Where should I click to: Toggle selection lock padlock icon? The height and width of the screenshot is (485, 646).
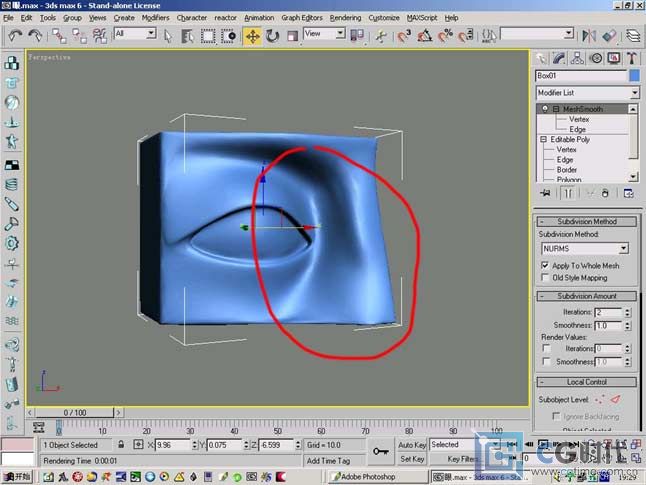click(x=121, y=444)
